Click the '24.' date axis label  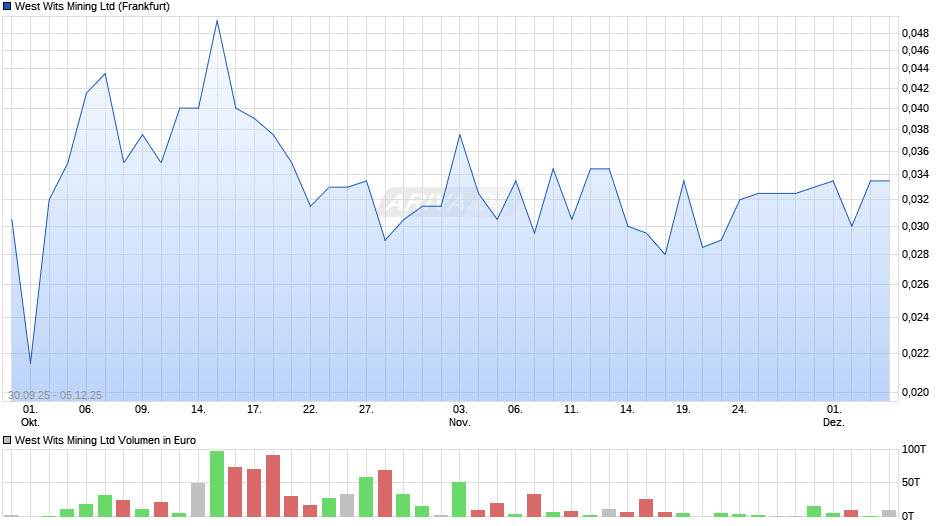(739, 410)
